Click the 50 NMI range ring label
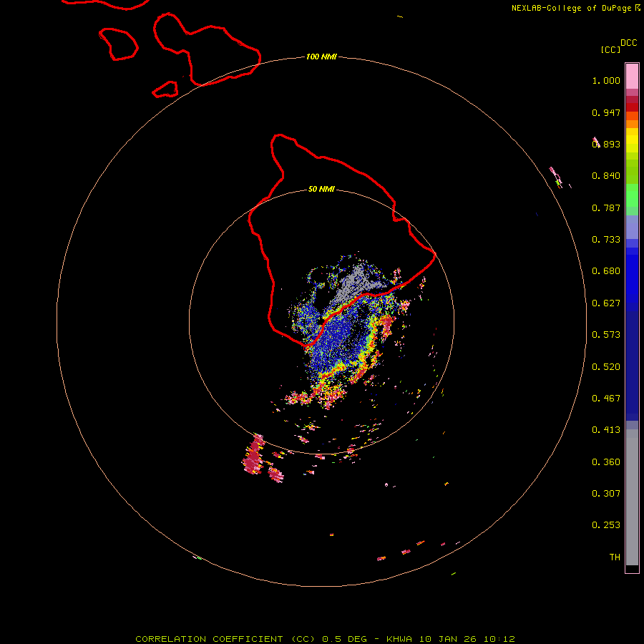 pos(321,189)
